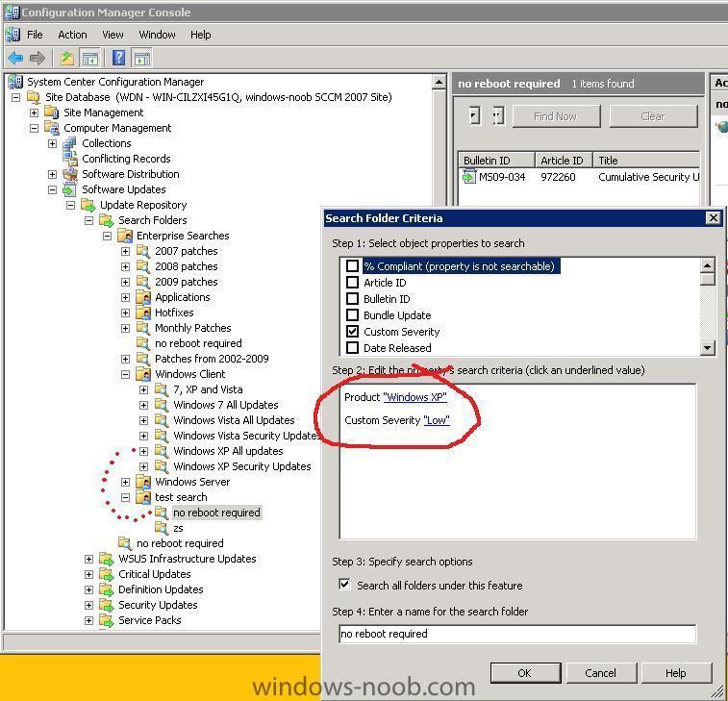Click the Site Management folder icon

point(51,113)
